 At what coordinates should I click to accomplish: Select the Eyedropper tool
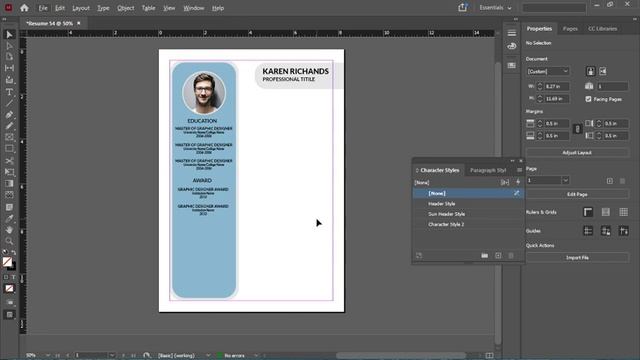pyautogui.click(x=9, y=218)
